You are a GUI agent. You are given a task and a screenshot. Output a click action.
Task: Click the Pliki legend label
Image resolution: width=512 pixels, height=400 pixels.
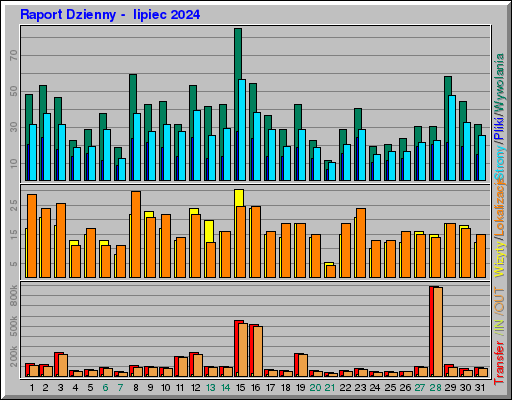pos(500,128)
